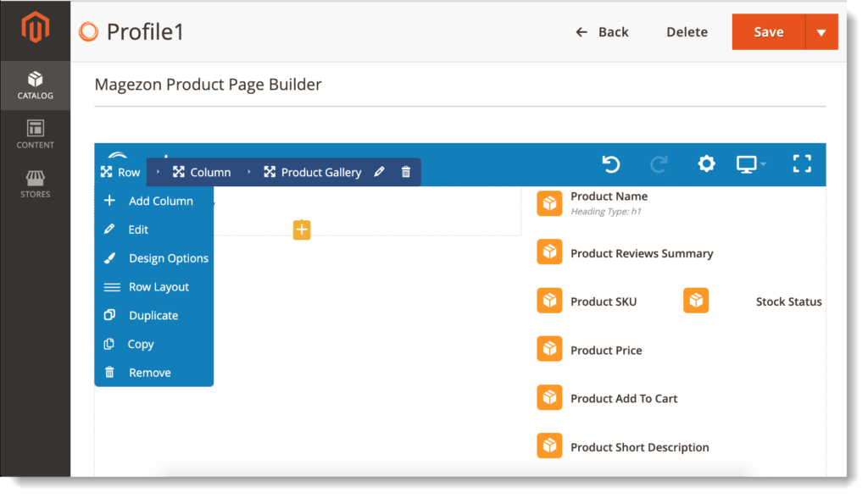This screenshot has width=868, height=498.
Task: Click the Product Name label
Action: (x=609, y=196)
